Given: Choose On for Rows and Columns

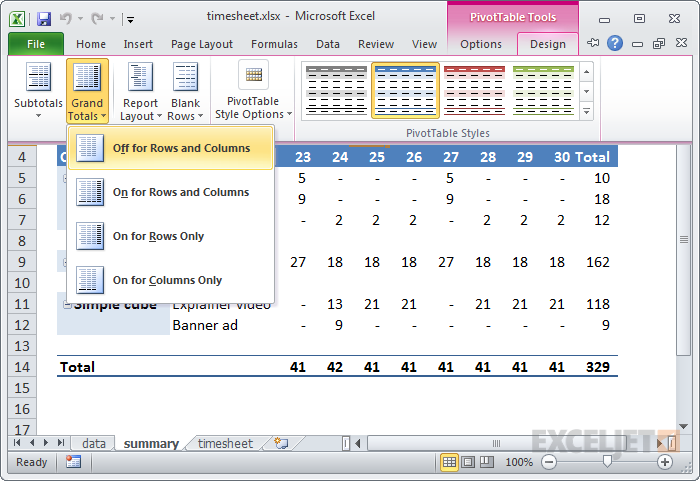Looking at the screenshot, I should (171, 192).
